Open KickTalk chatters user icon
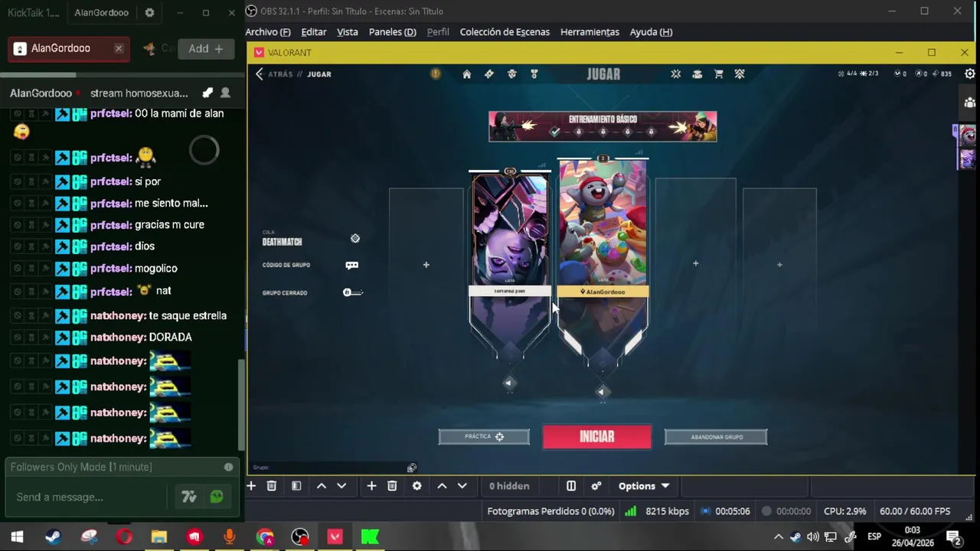Screen dimensions: 980x551 click(x=225, y=93)
